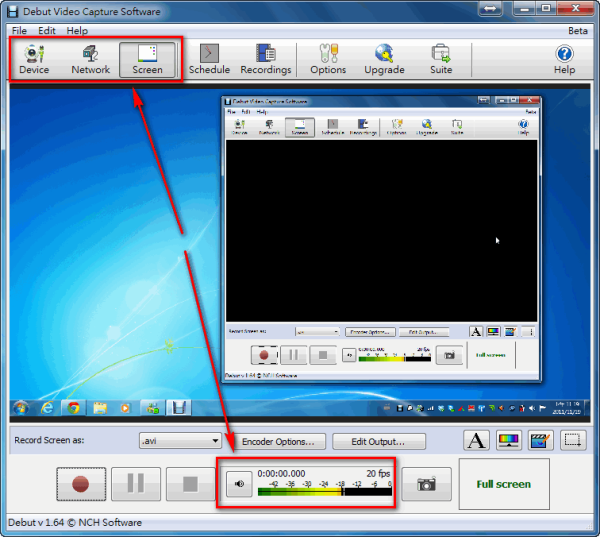
Task: Click the Help toolbar icon
Action: (x=564, y=59)
